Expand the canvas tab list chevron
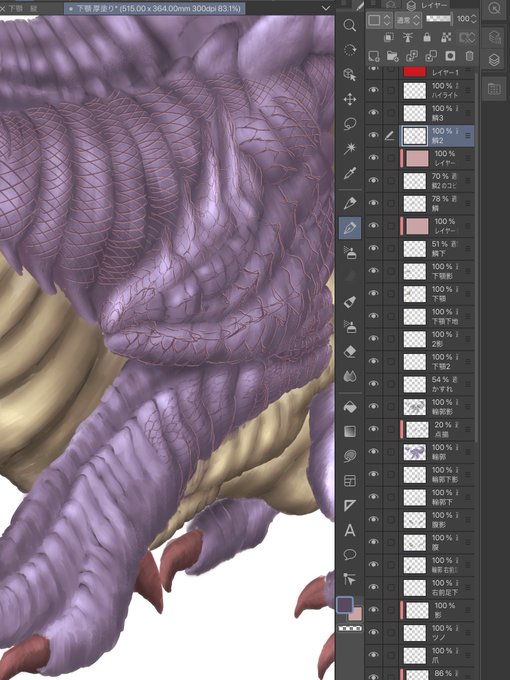This screenshot has width=510, height=680. point(326,8)
